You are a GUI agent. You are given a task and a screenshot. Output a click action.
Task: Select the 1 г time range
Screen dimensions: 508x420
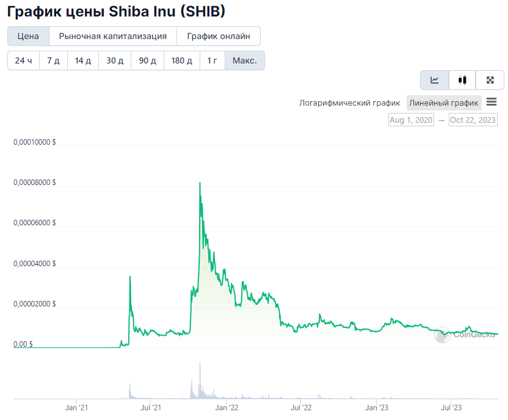tap(212, 60)
